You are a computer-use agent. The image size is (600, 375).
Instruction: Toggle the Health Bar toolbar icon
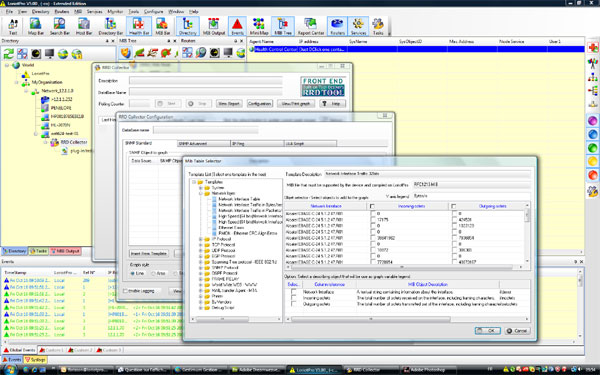[x=139, y=26]
